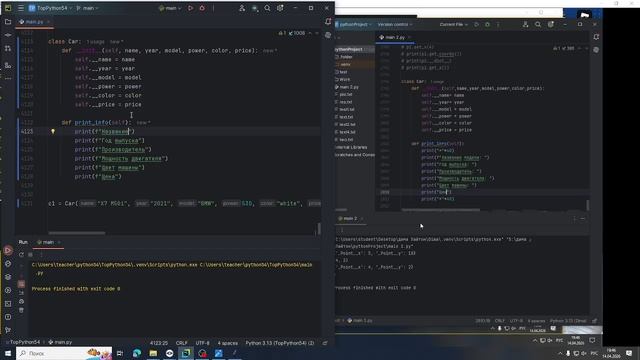
Task: Open the Pull Requests sidebar icon
Action: 8,49
